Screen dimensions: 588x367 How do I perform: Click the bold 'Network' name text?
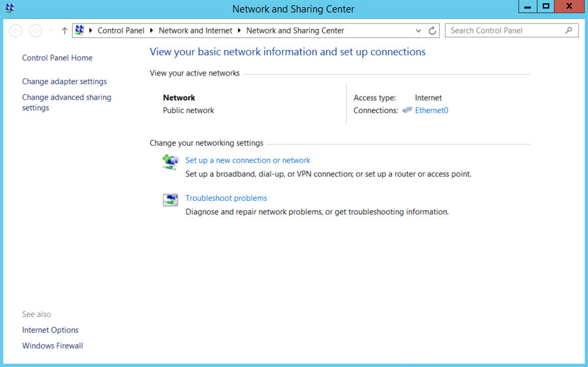pyautogui.click(x=179, y=98)
